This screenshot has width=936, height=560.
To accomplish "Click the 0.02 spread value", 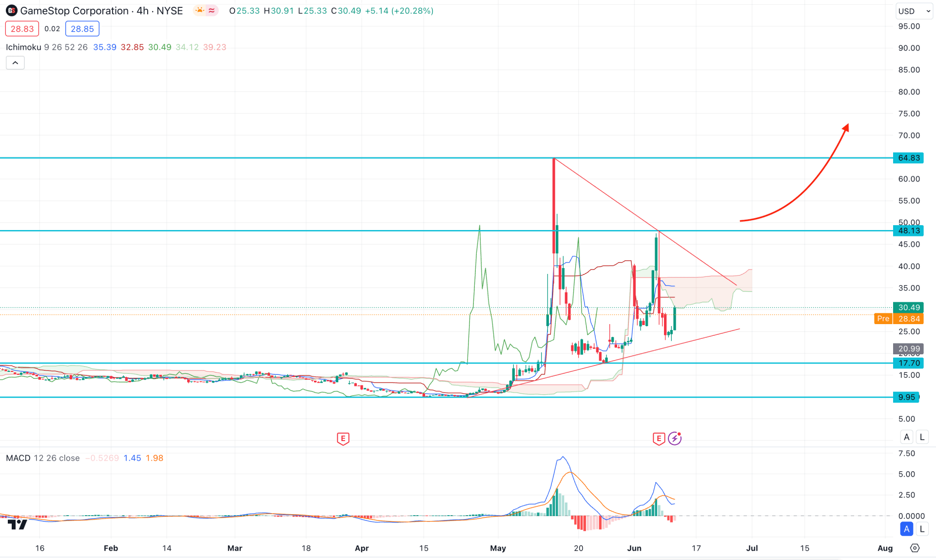I will point(52,29).
